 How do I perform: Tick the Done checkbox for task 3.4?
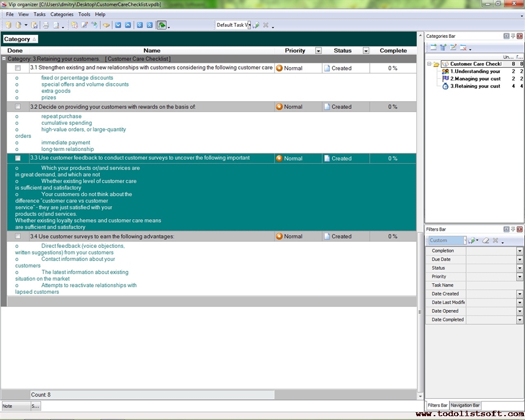[x=18, y=237]
